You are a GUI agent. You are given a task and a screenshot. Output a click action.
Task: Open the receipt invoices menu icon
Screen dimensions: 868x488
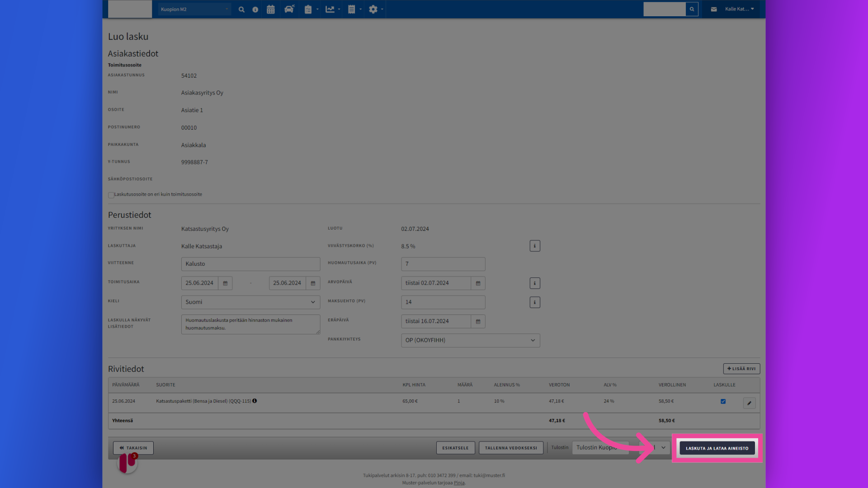pyautogui.click(x=354, y=9)
